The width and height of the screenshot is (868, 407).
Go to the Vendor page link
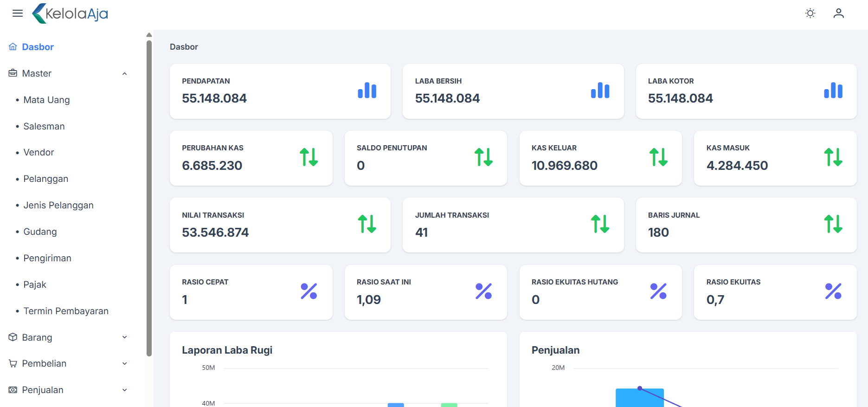tap(39, 152)
